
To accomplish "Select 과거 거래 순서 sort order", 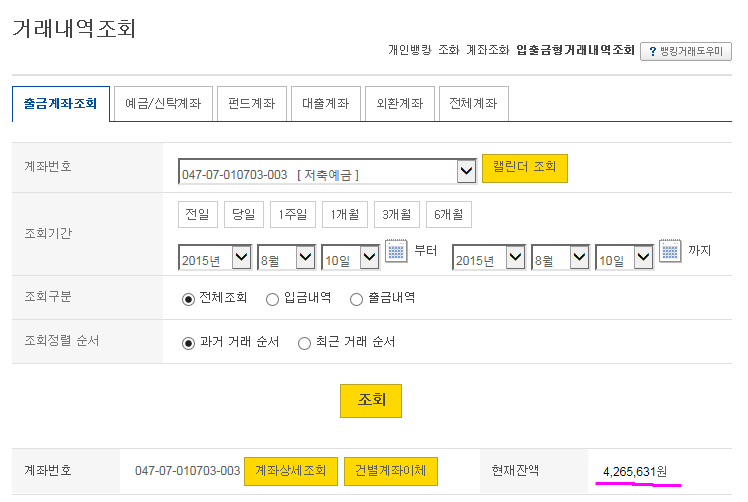I will point(188,342).
